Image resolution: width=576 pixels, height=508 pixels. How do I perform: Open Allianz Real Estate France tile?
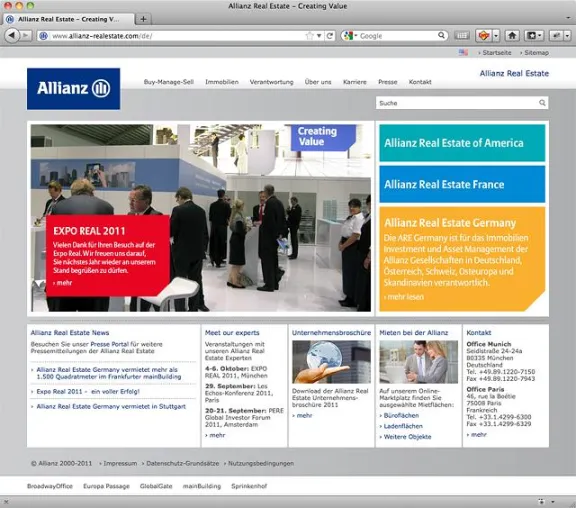462,184
